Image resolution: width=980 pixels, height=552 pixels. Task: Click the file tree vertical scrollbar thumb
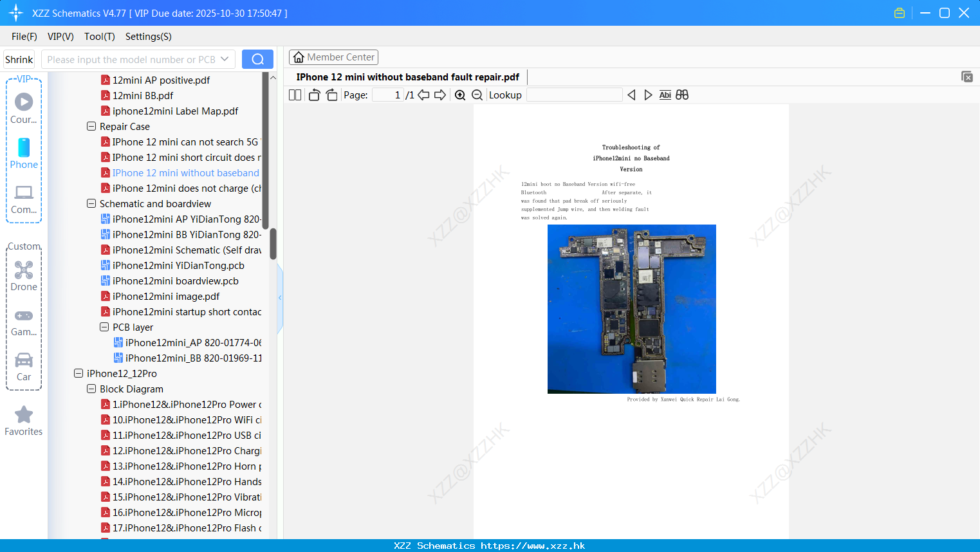273,244
